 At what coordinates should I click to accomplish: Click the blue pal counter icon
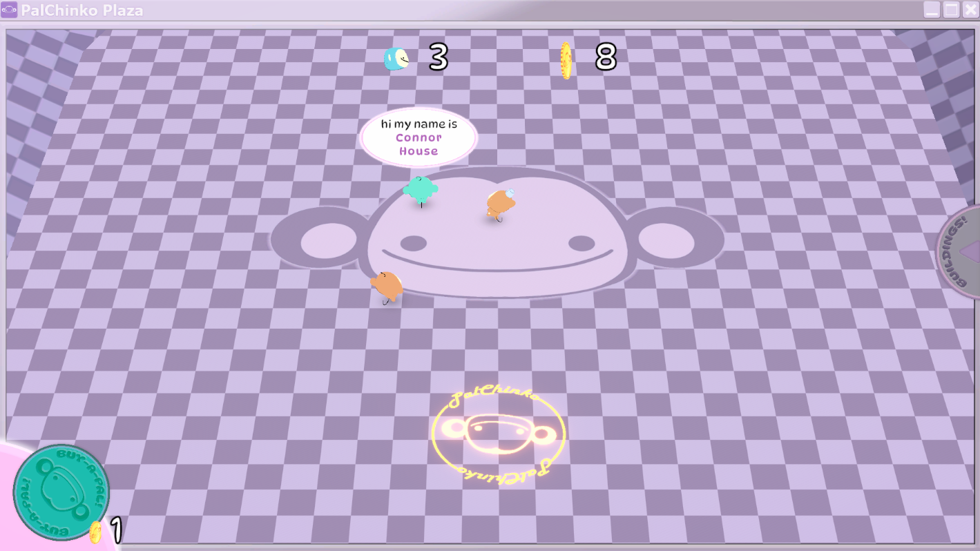(396, 59)
